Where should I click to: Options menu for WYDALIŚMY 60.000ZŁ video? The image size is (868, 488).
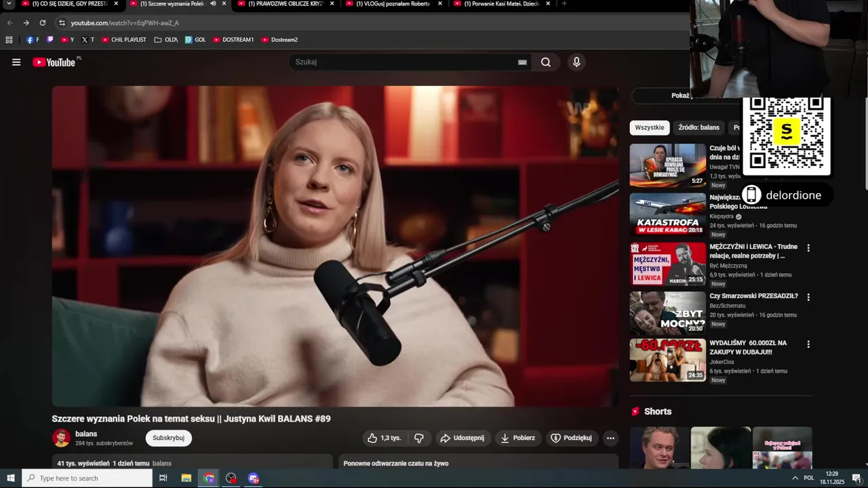tap(808, 344)
